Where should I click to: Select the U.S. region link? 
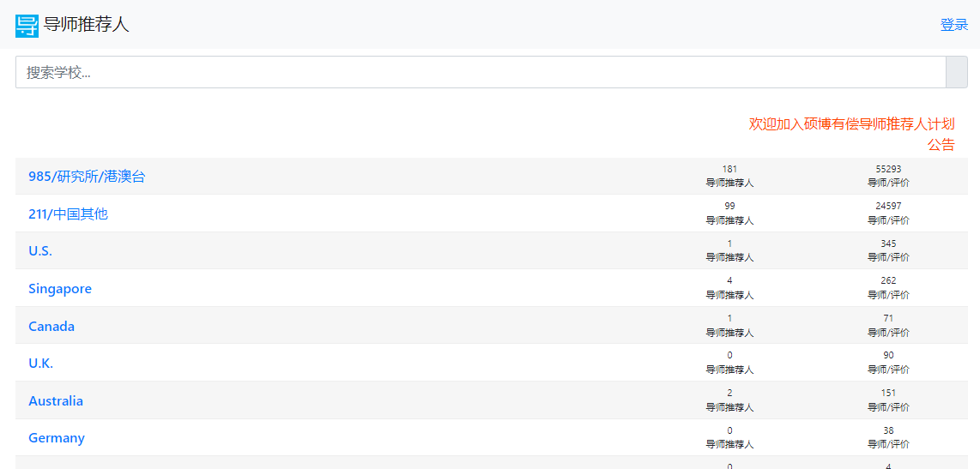pyautogui.click(x=40, y=251)
